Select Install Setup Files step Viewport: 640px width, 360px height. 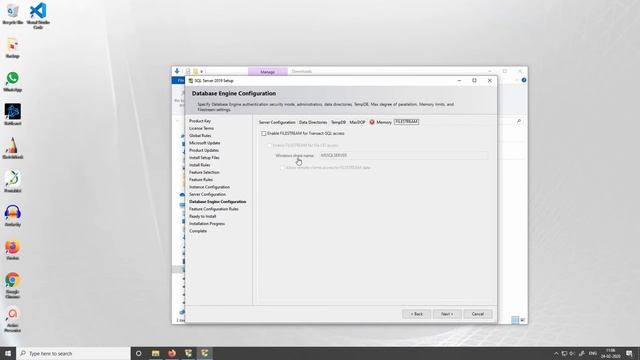coord(204,158)
